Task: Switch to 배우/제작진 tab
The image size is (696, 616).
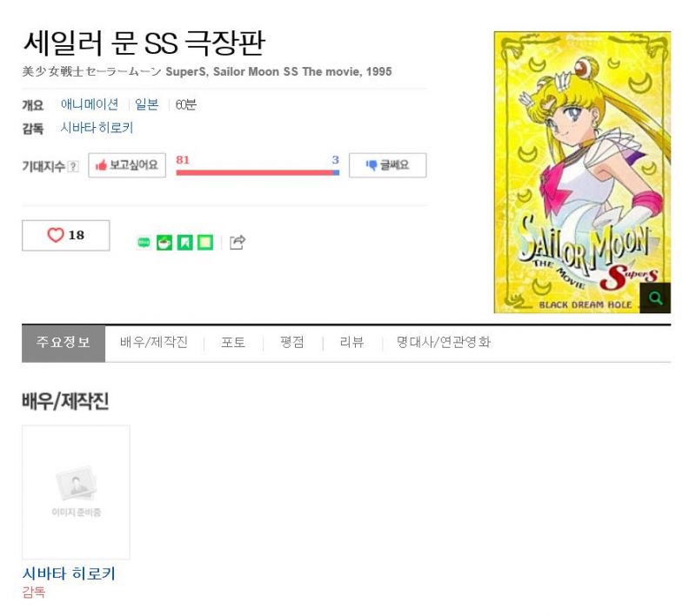Action: pos(154,342)
